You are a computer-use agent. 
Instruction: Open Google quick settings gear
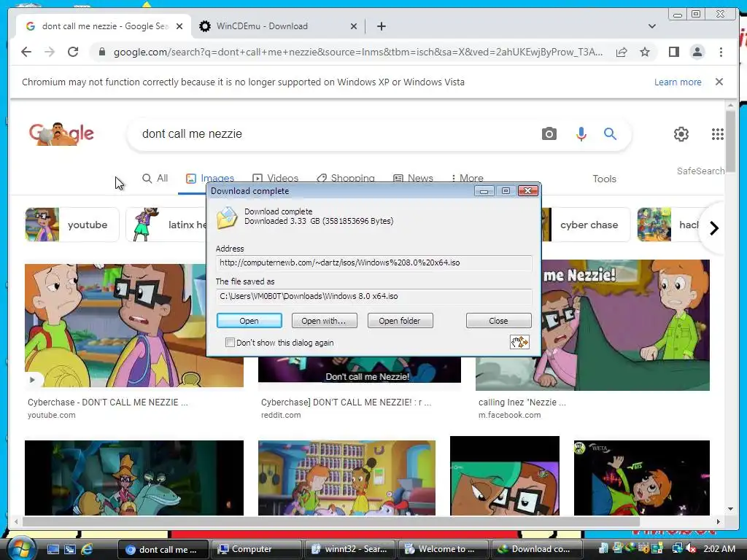[x=681, y=134]
